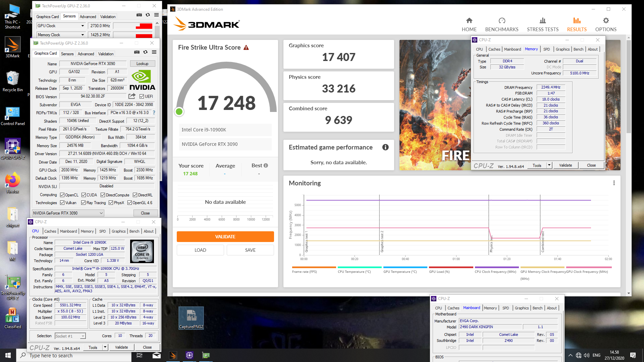Go to 3DMark BENCHMARKS section
This screenshot has width=644, height=362.
502,25
